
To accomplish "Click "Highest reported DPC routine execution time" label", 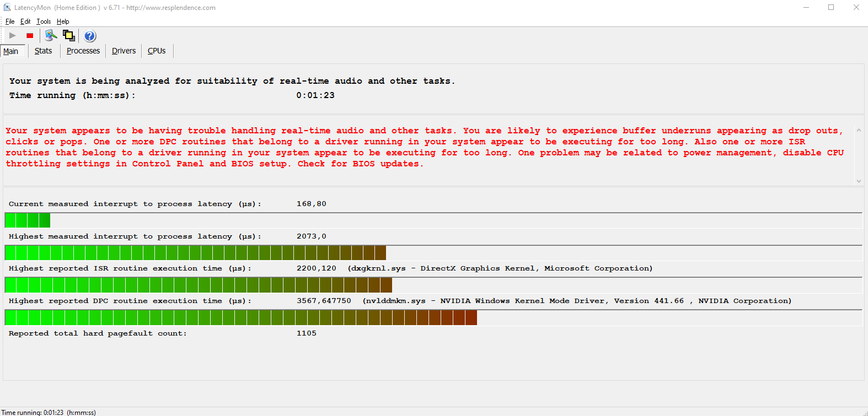I will 130,301.
